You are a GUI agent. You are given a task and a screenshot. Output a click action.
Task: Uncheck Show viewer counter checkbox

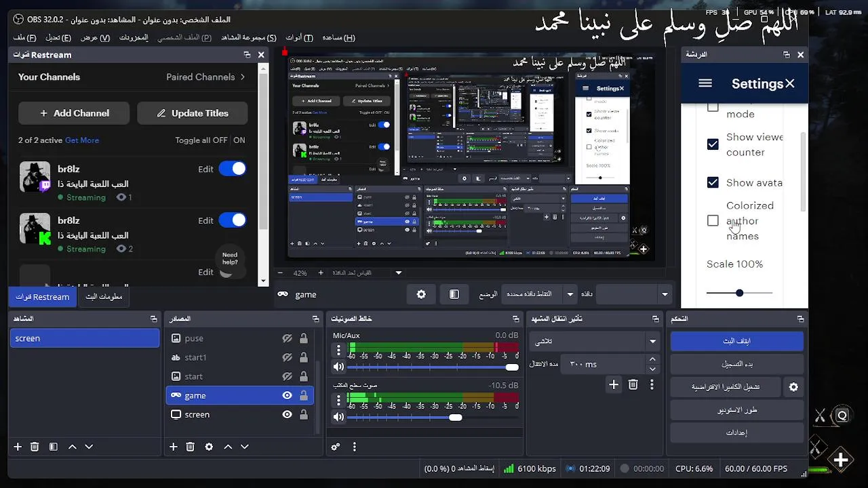713,144
